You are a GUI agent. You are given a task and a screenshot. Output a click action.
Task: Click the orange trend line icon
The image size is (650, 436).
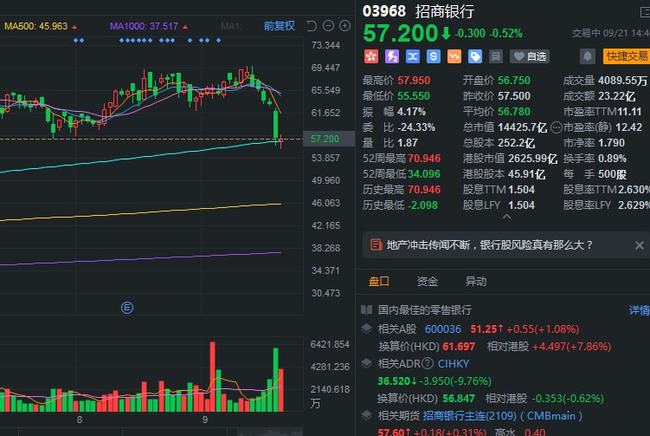[454, 56]
